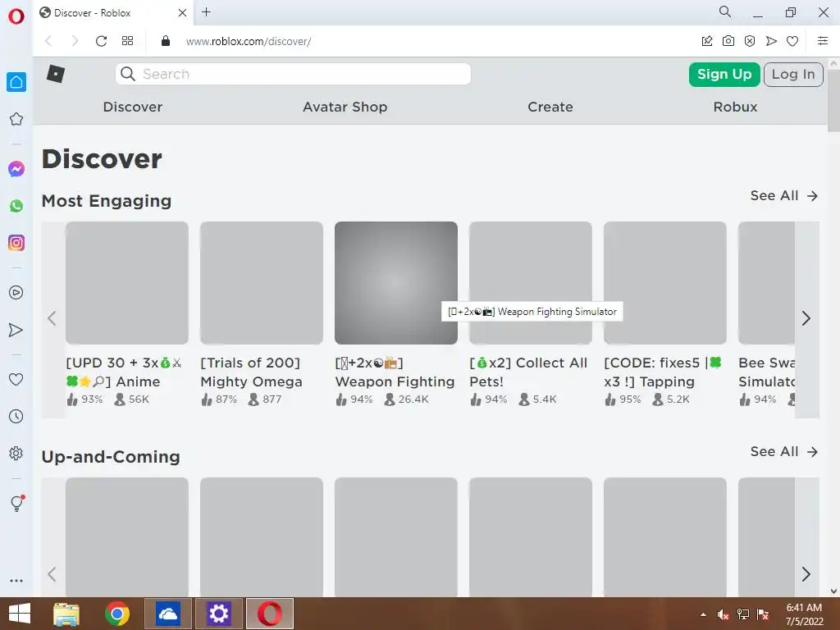The image size is (840, 630).
Task: Search tabs with magnifier icon
Action: coord(725,11)
